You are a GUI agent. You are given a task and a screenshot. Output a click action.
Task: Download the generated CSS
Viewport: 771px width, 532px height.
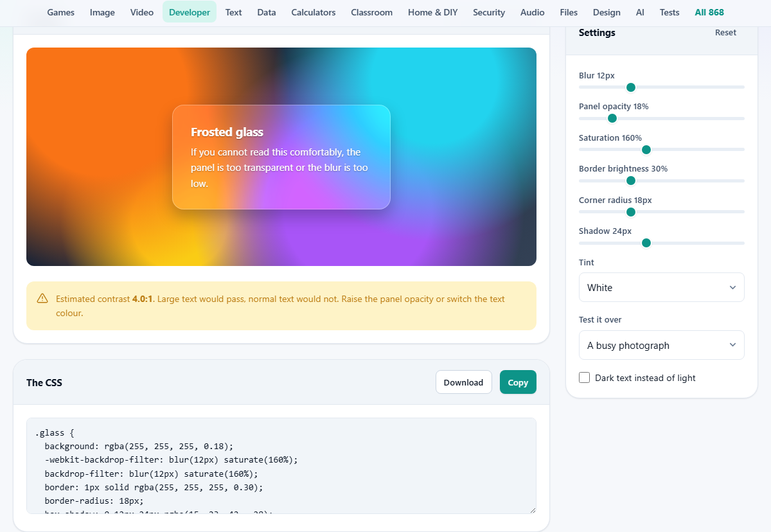click(x=463, y=382)
